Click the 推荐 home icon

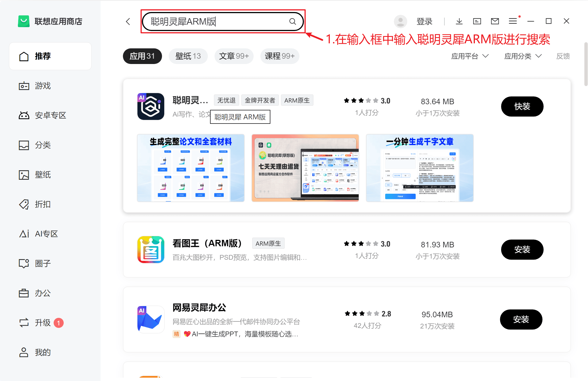(24, 56)
